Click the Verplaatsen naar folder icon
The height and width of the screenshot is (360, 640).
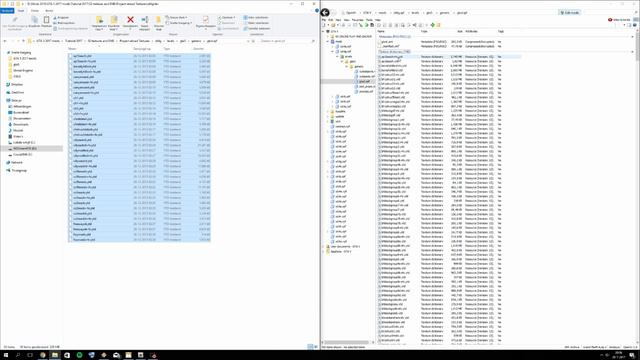point(99,20)
